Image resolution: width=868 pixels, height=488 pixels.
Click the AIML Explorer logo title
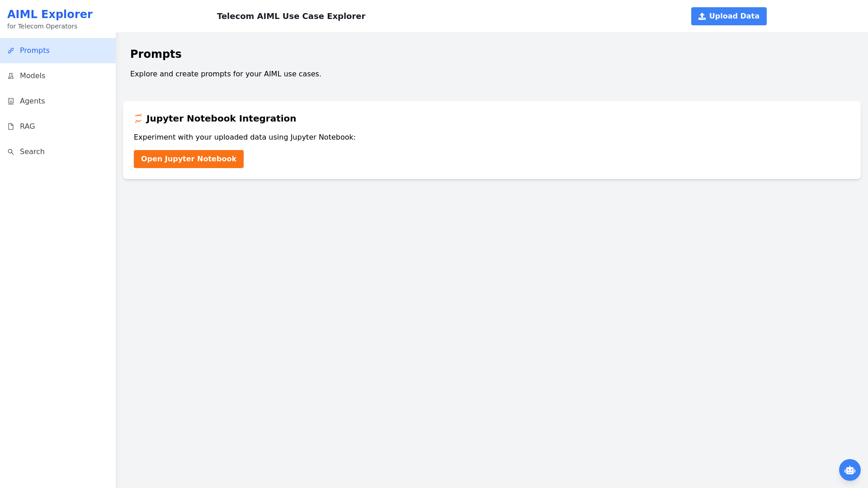coord(50,14)
